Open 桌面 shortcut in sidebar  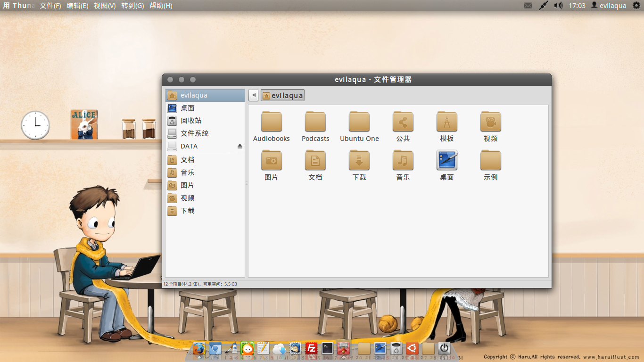coord(205,108)
